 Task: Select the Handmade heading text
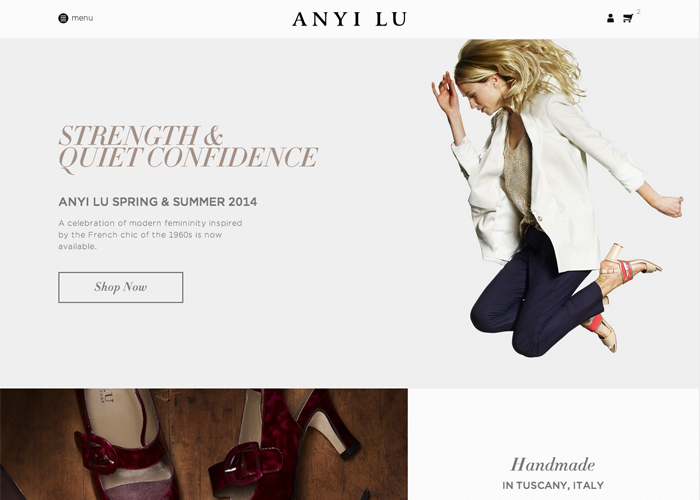[x=553, y=465]
